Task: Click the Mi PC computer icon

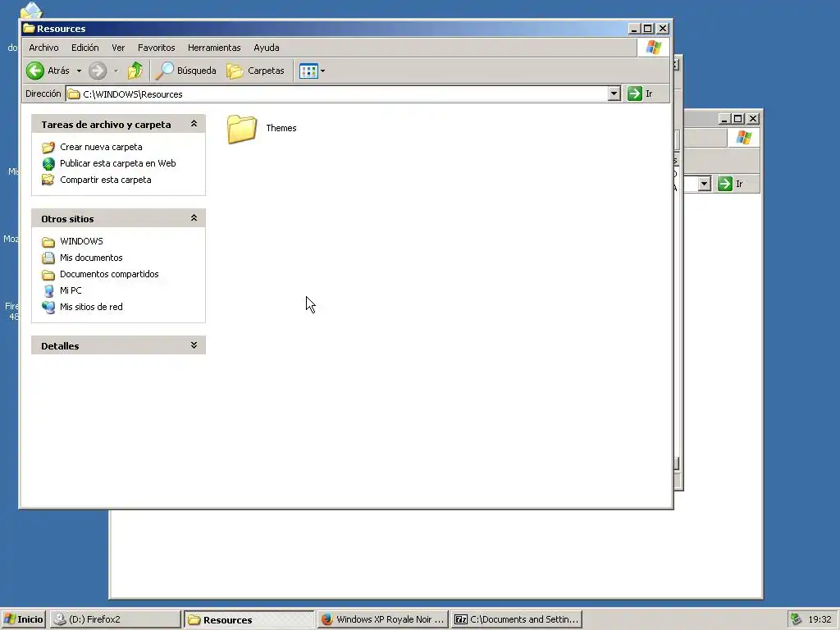Action: click(48, 291)
